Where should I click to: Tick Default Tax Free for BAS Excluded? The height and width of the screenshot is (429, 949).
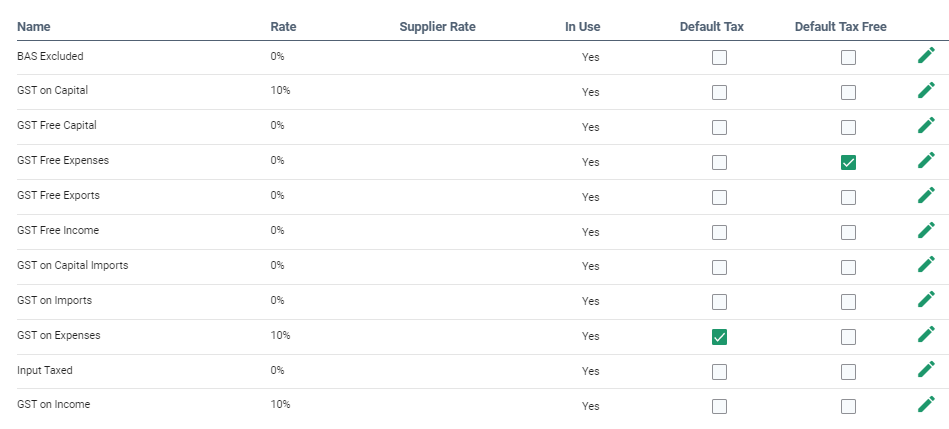point(848,57)
